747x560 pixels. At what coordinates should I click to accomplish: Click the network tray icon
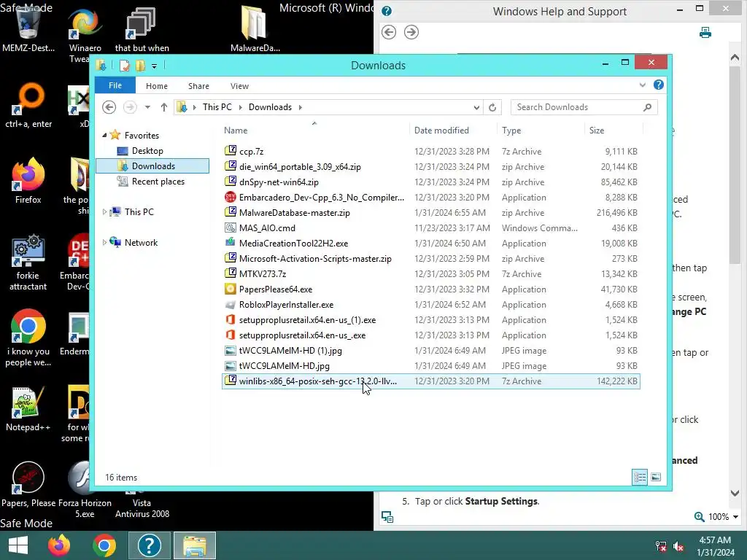pyautogui.click(x=661, y=546)
